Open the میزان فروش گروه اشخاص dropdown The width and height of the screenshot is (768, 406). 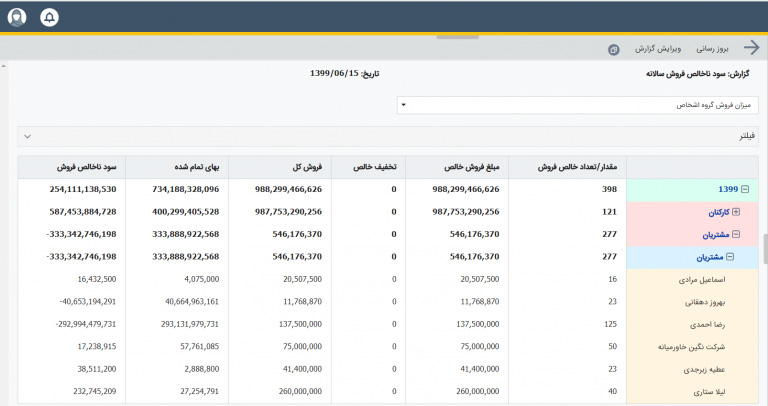tap(577, 105)
